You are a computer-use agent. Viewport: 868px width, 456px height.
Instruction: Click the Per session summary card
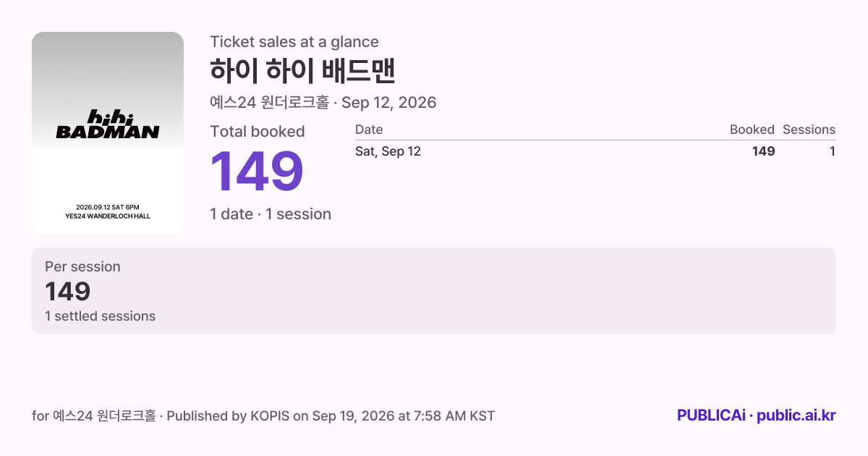pos(434,291)
